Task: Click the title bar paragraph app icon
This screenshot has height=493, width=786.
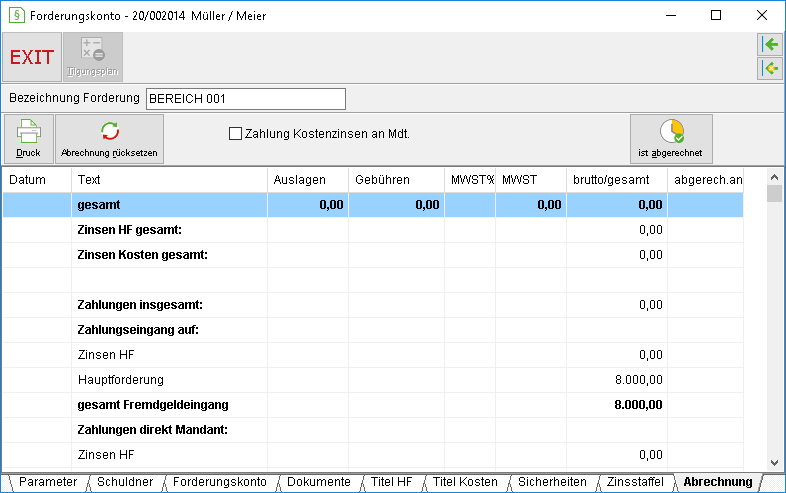Action: 17,15
